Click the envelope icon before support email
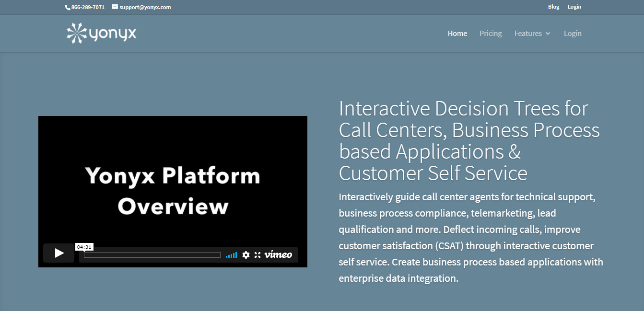The height and width of the screenshot is (311, 644). tap(115, 7)
